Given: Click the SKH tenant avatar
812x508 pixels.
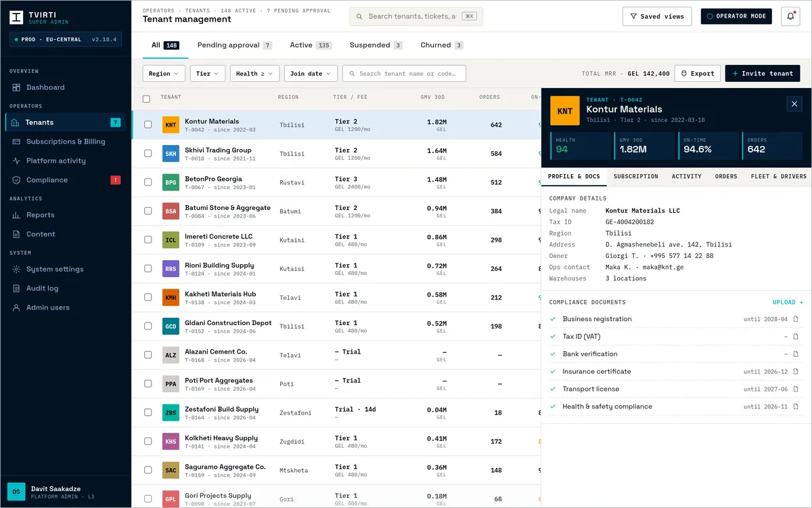Looking at the screenshot, I should [x=171, y=154].
